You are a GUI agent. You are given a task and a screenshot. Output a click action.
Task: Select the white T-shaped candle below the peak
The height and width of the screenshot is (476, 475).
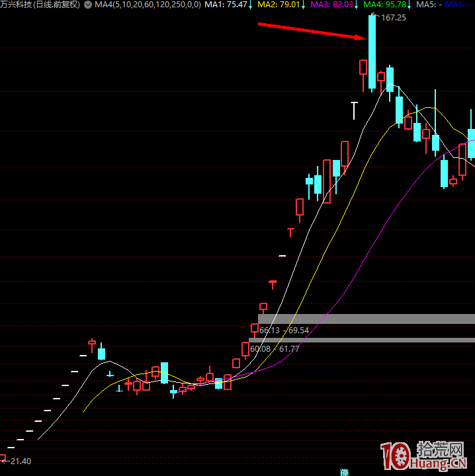click(354, 111)
